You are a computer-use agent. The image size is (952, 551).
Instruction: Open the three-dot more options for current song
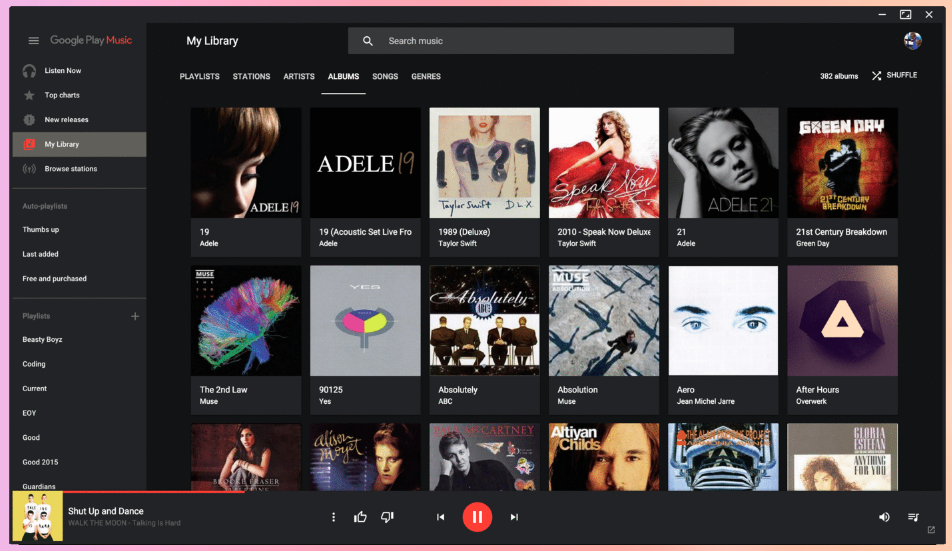(333, 517)
